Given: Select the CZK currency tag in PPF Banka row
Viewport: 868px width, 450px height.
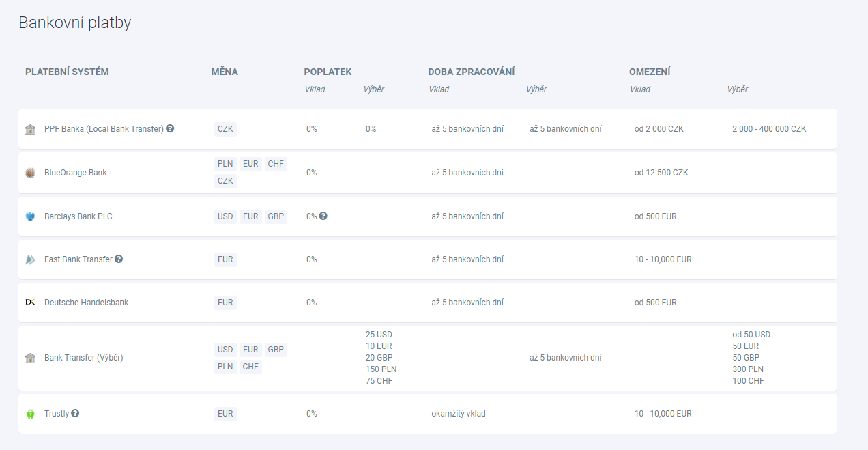Looking at the screenshot, I should tap(225, 129).
